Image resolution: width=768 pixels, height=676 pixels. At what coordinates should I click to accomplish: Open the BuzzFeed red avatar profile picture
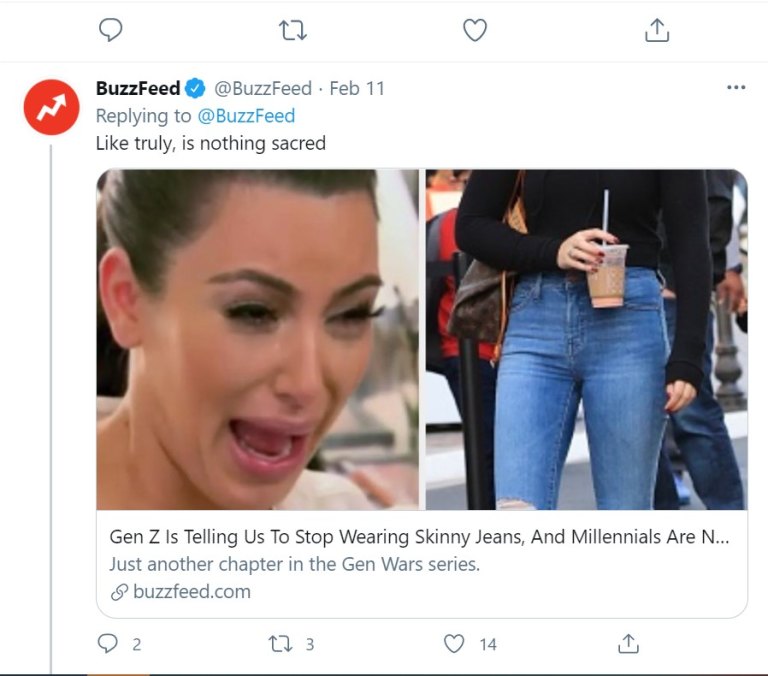coord(51,107)
